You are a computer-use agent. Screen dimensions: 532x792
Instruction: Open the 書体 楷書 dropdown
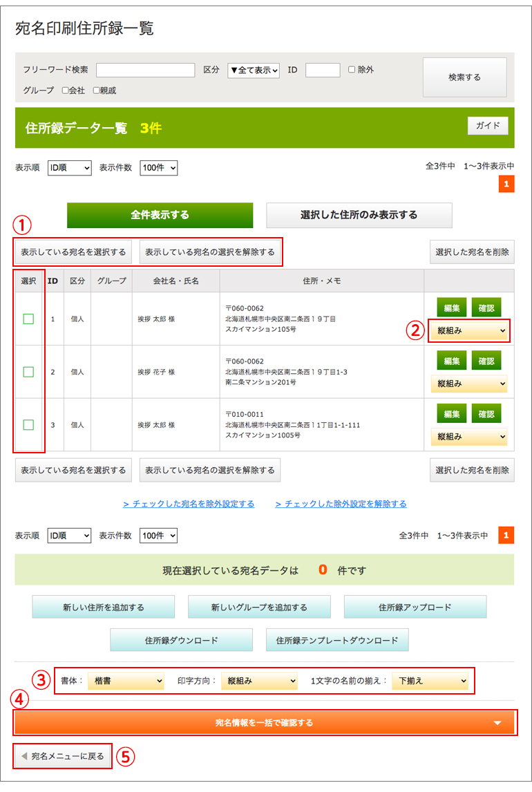(126, 681)
